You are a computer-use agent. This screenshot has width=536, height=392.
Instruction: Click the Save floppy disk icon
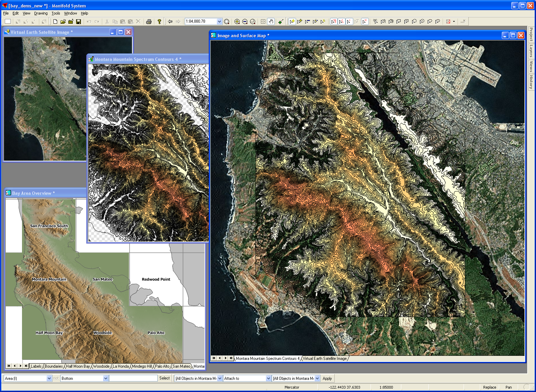[79, 22]
